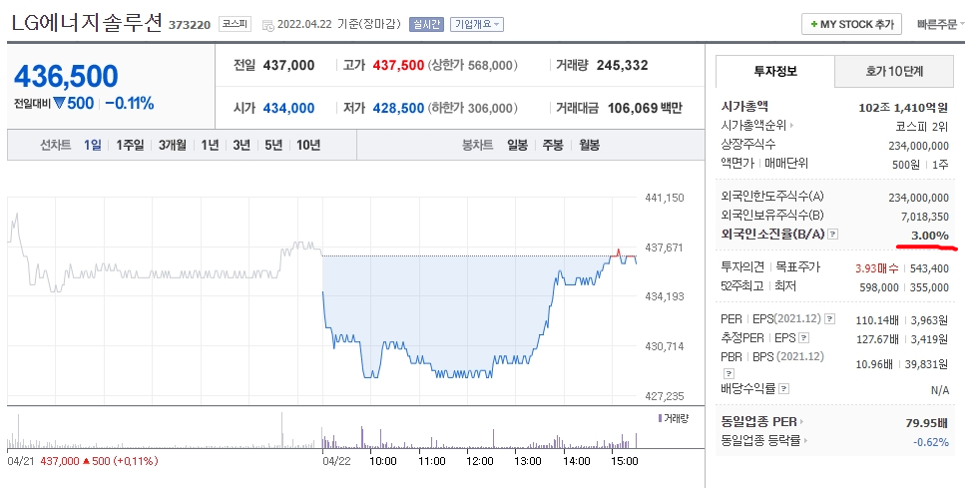
Task: Click the 7,018,350 foreign holdings value
Action: point(924,217)
